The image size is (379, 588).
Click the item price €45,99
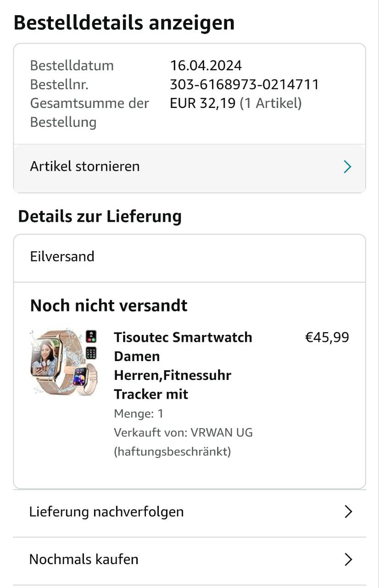[x=327, y=338]
